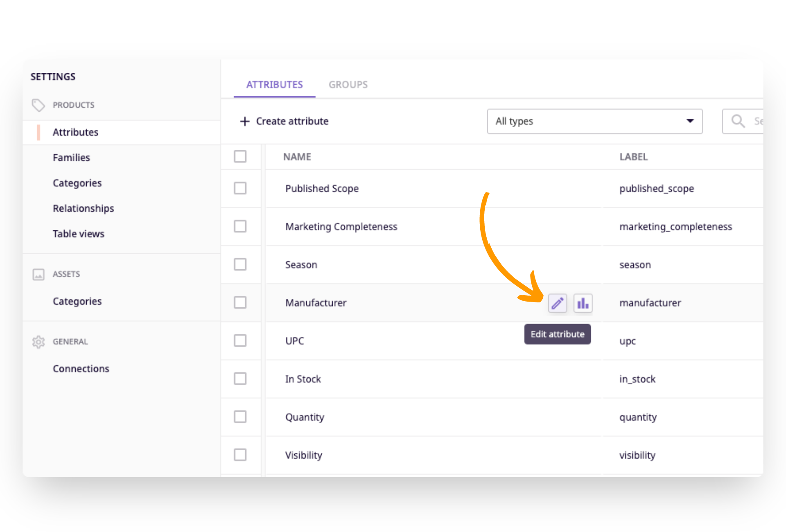Open the General settings gear icon
The height and width of the screenshot is (532, 786).
(38, 342)
